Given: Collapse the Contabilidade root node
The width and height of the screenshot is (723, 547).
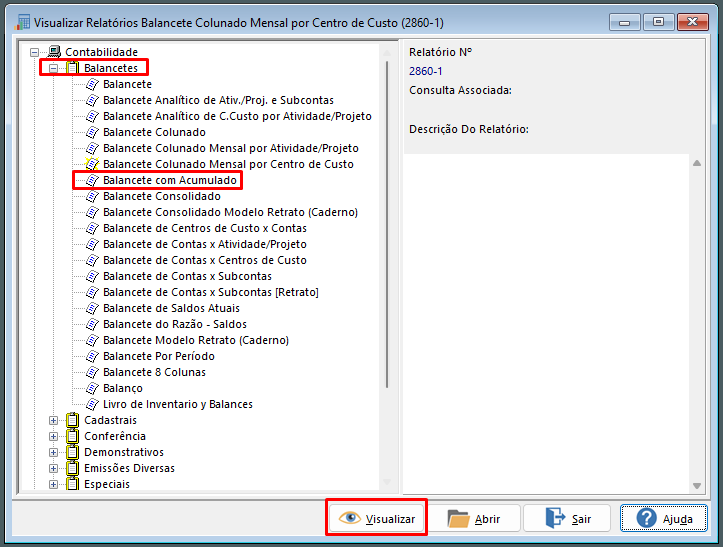Looking at the screenshot, I should click(x=35, y=52).
